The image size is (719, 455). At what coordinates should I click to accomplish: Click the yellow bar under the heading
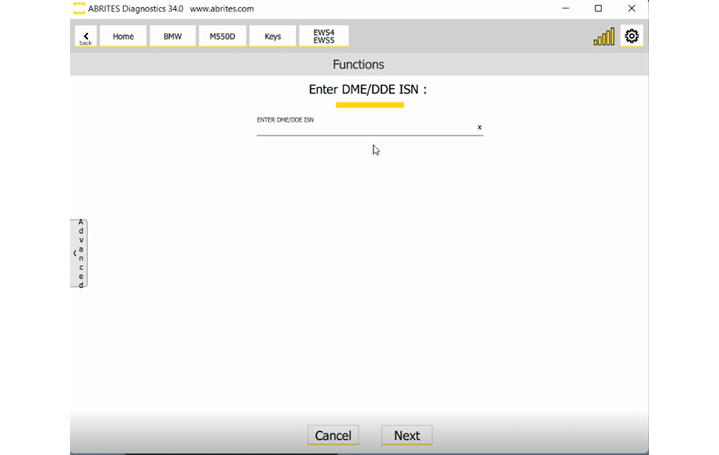click(369, 104)
